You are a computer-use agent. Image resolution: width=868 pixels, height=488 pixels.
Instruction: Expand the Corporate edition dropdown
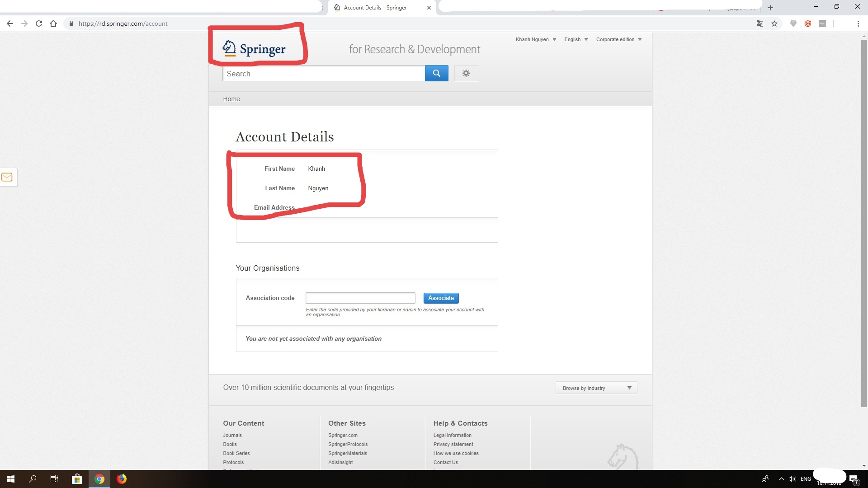point(618,39)
